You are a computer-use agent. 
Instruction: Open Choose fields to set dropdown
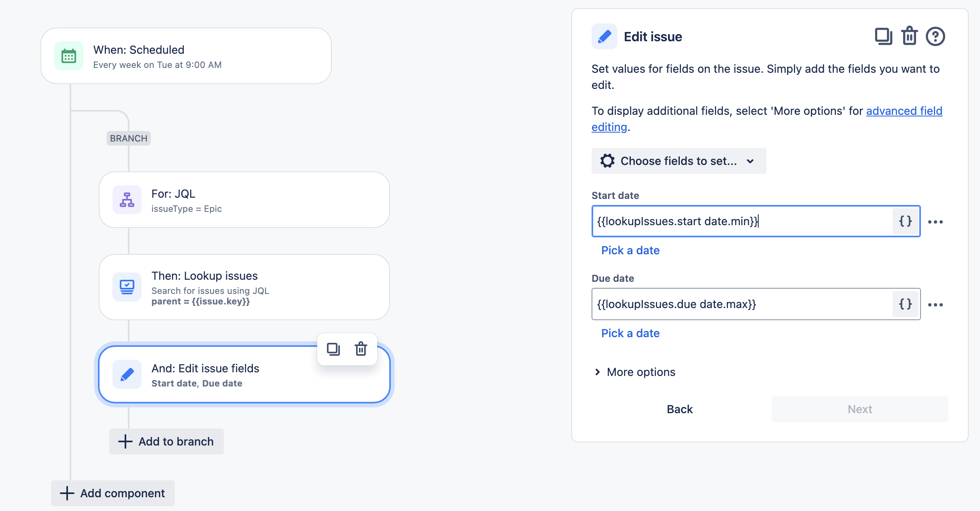(679, 161)
